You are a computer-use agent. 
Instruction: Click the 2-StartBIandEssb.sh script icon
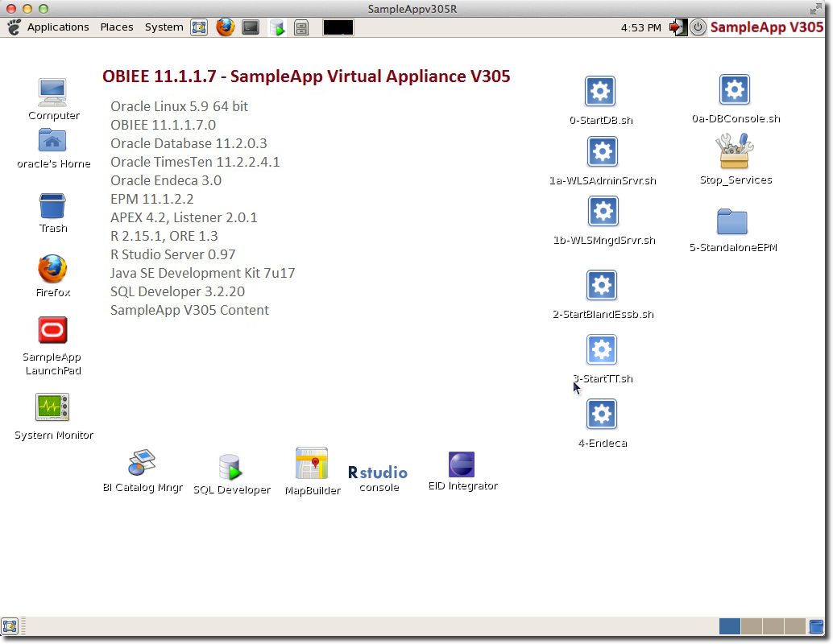click(602, 286)
